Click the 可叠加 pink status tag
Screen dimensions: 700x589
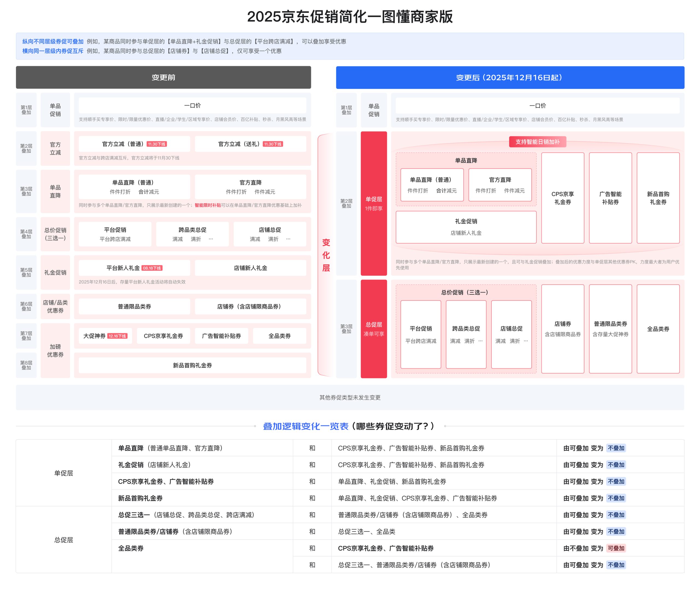(616, 548)
